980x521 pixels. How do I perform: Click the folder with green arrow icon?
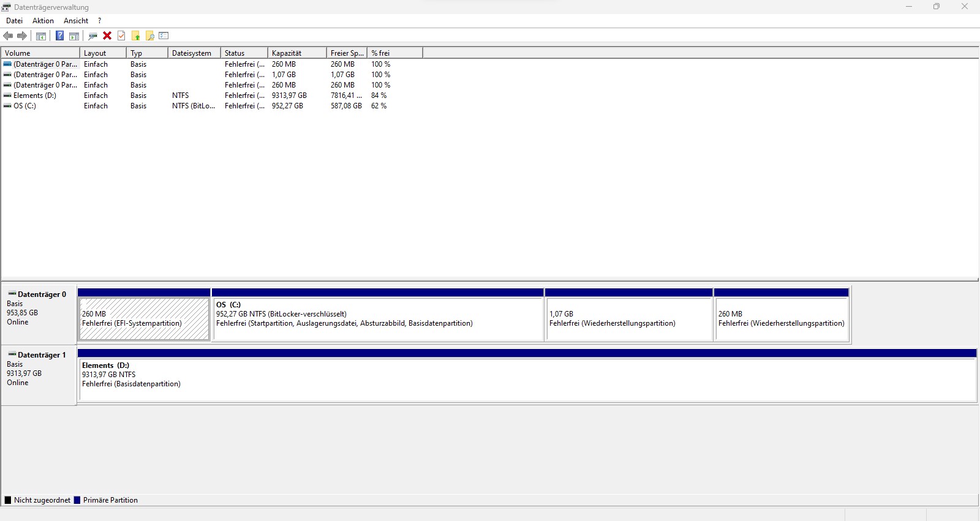135,36
